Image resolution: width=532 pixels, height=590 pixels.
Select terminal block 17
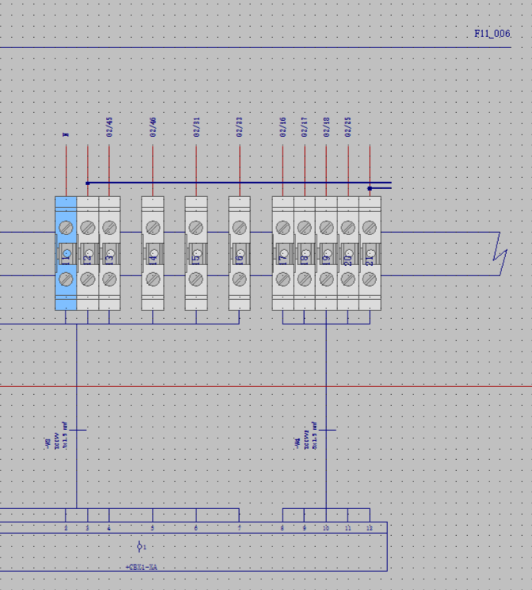(x=283, y=253)
